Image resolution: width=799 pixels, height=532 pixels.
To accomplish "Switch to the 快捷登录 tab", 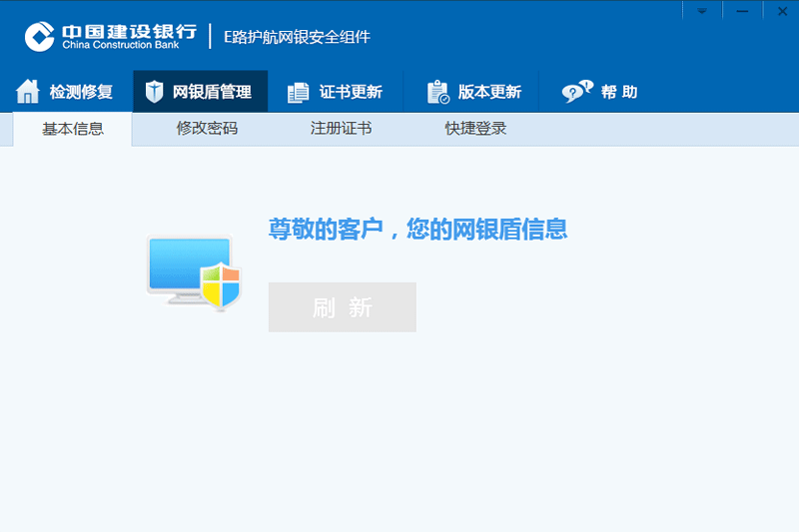I will (475, 129).
